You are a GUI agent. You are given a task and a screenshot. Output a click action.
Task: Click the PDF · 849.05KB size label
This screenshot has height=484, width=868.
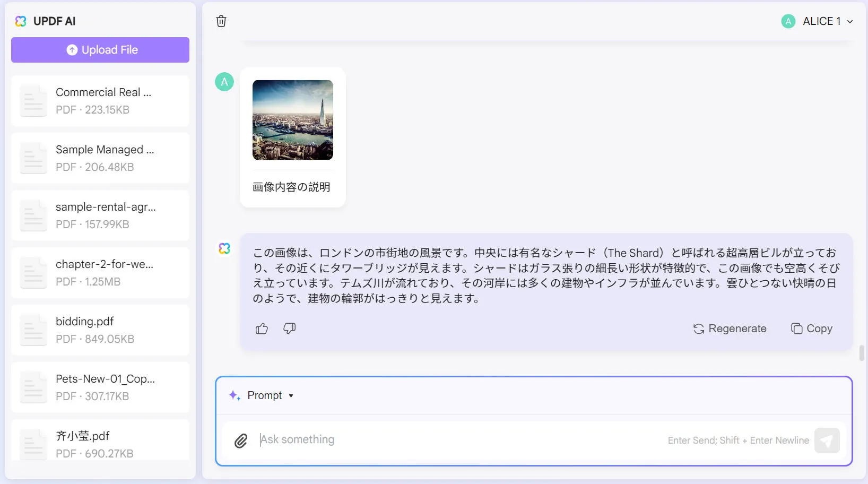pyautogui.click(x=95, y=339)
